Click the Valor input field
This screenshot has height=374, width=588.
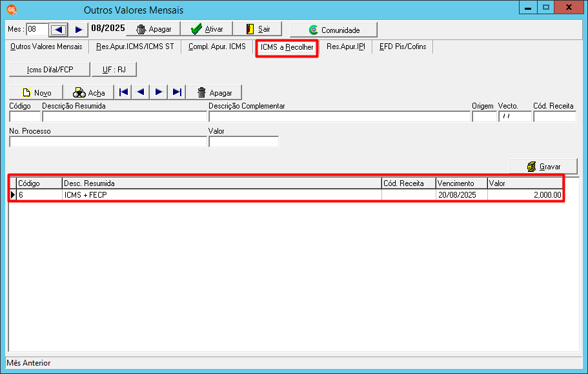[244, 142]
